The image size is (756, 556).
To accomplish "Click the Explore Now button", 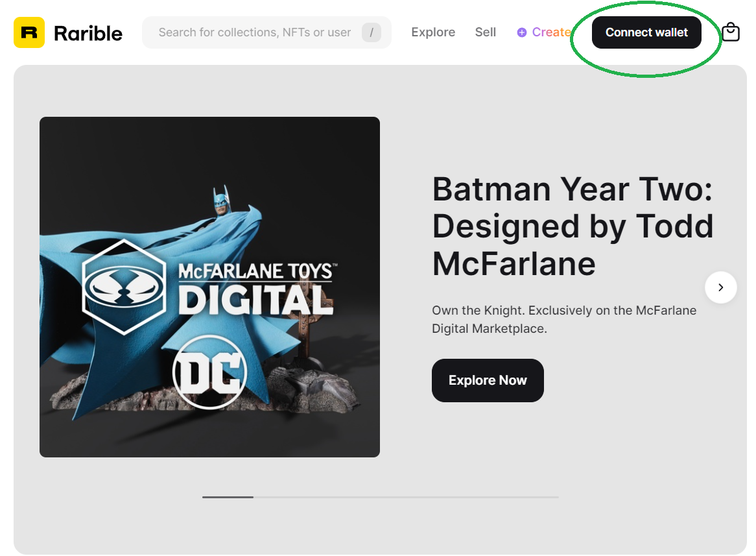I will pyautogui.click(x=488, y=380).
